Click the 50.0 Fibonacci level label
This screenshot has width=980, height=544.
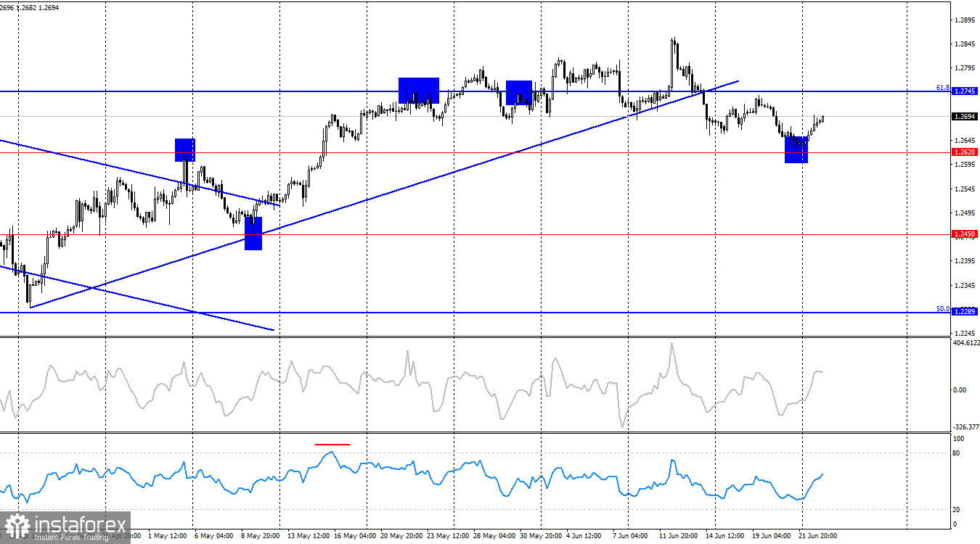tap(942, 308)
